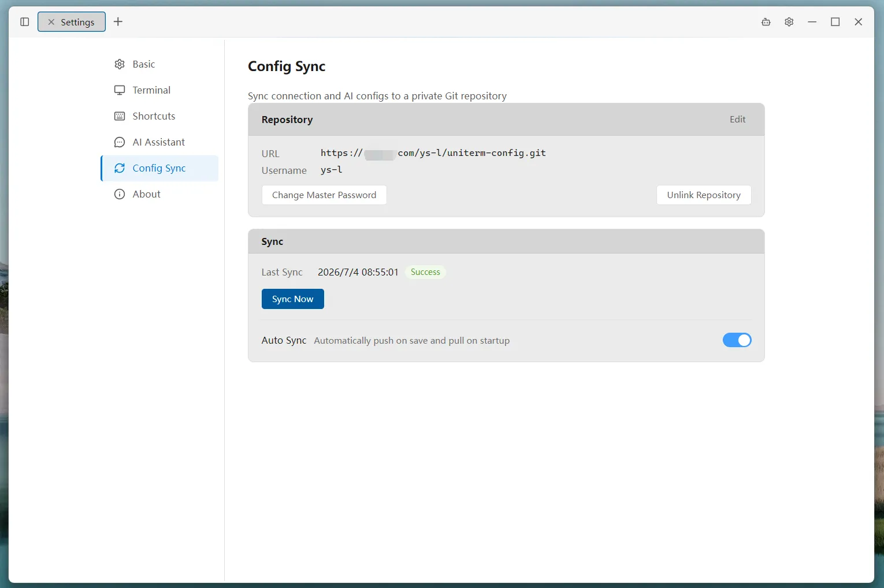Image resolution: width=884 pixels, height=588 pixels.
Task: Click the settings gear icon in title bar
Action: click(x=789, y=22)
